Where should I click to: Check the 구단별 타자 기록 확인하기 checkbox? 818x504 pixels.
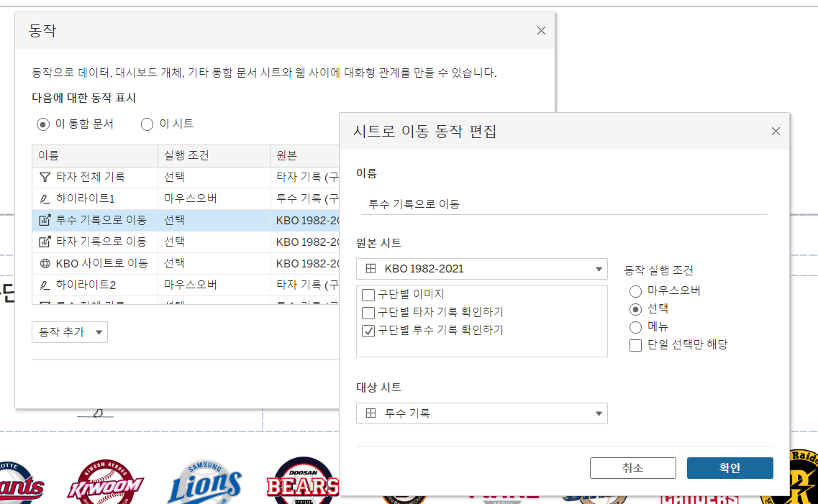[x=368, y=313]
